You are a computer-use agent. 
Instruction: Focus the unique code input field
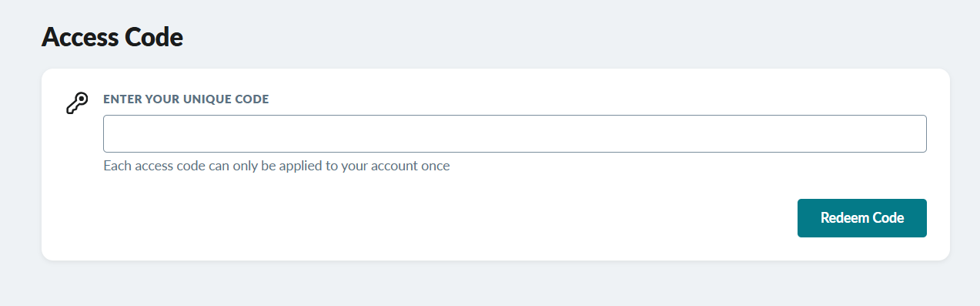[514, 133]
